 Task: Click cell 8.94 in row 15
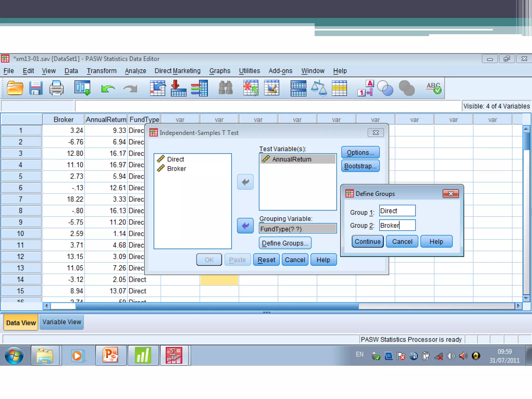63,291
